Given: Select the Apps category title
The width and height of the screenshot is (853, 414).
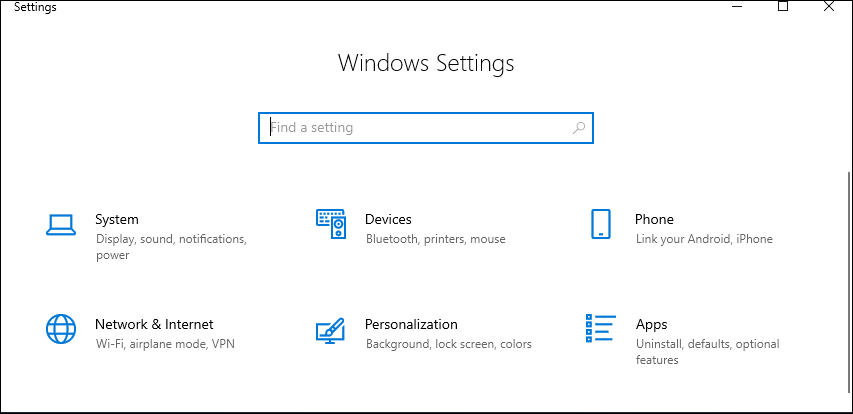Looking at the screenshot, I should tap(651, 324).
